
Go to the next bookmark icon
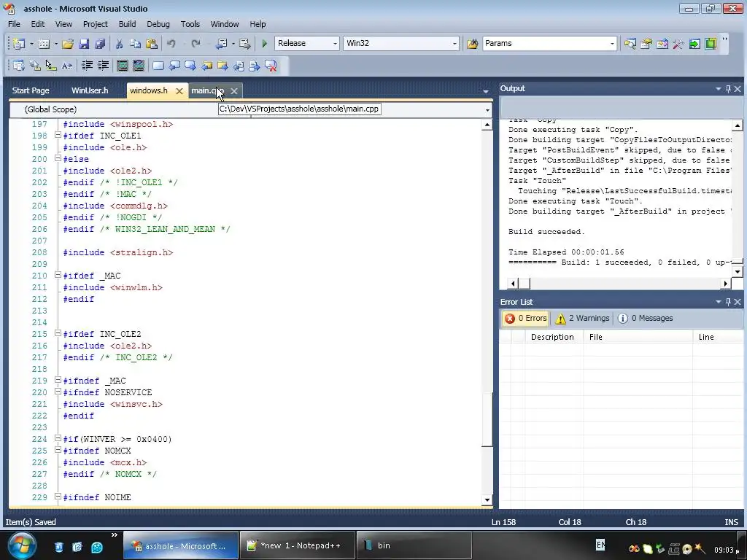click(x=190, y=66)
